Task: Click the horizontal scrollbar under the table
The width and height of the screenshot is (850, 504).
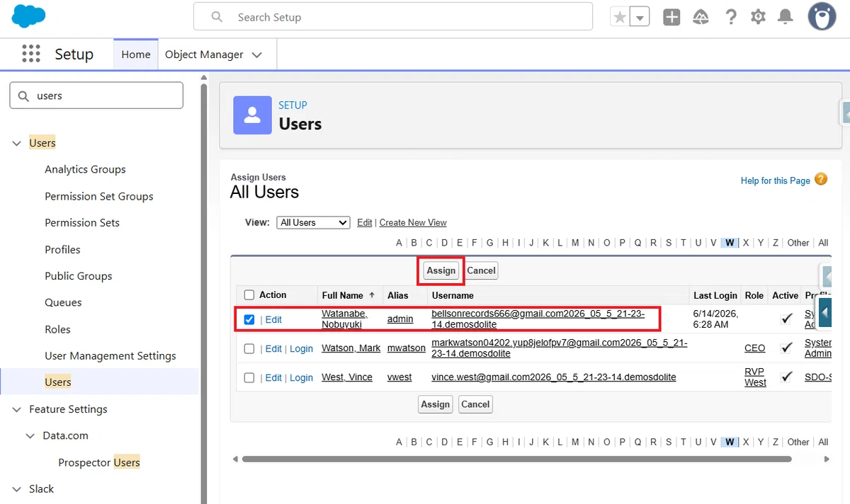Action: pyautogui.click(x=516, y=459)
